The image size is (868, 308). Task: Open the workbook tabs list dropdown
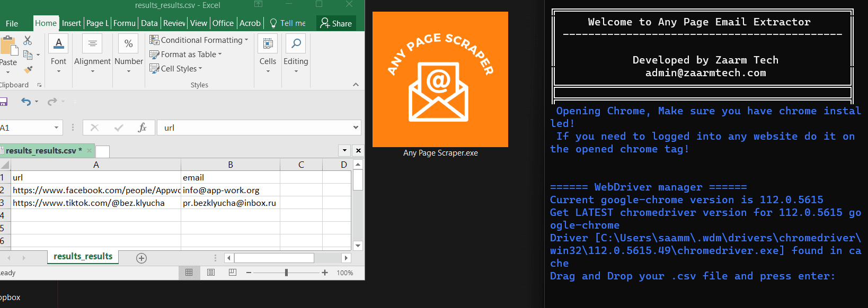click(x=344, y=151)
